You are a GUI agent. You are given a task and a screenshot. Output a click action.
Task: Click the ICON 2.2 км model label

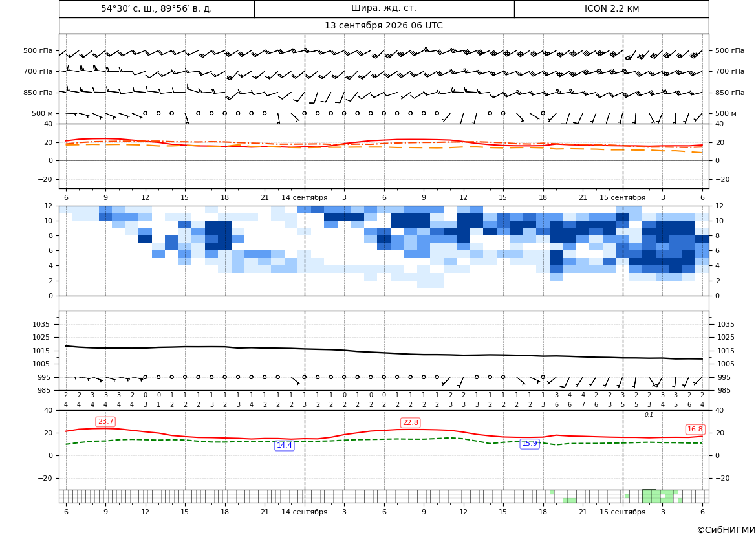coord(611,8)
